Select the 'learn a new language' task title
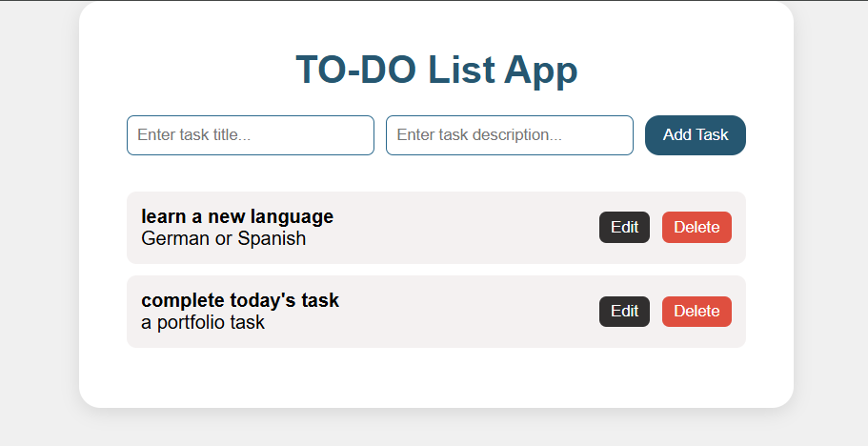Screen dimensions: 868x446 pyautogui.click(x=237, y=216)
